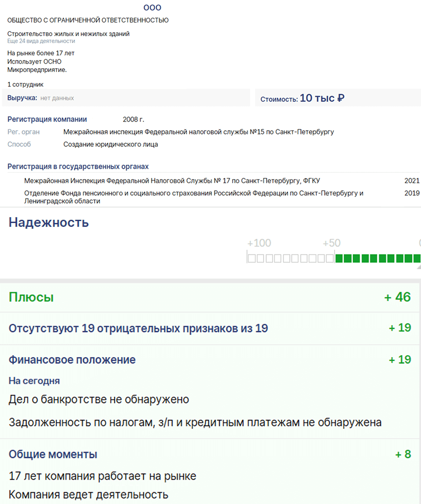The width and height of the screenshot is (421, 504).
Task: Select the tax inspection №15 registration authority
Action: coord(198,132)
